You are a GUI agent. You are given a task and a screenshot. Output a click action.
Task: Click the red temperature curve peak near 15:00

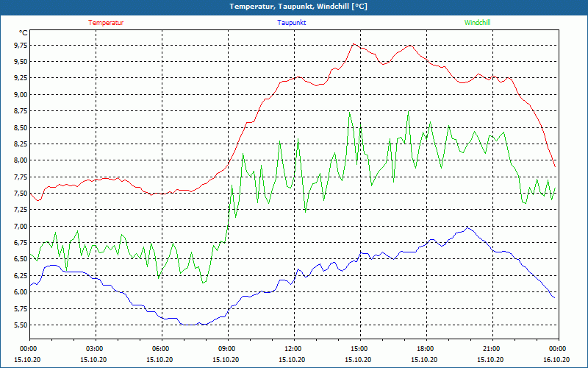coord(354,44)
